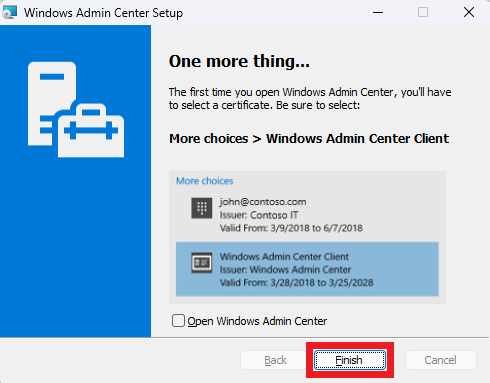Click Valid From: 3/9/2018 to 6/7/2018 text
The width and height of the screenshot is (490, 383).
291,228
